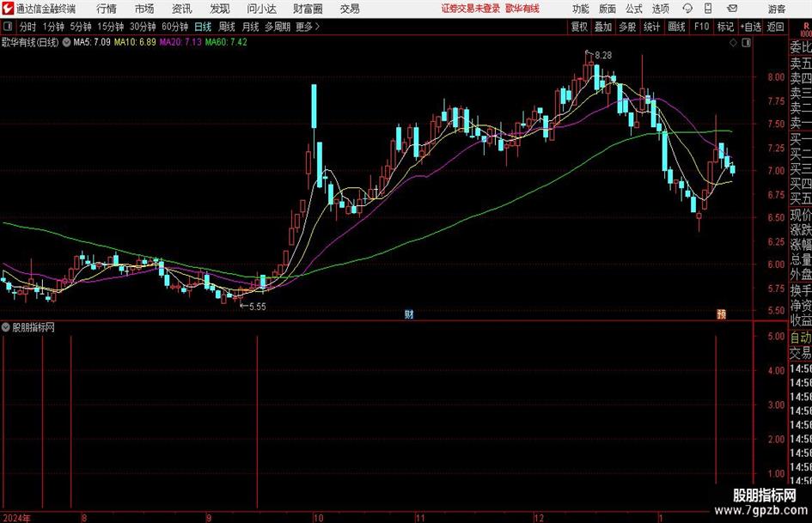The height and width of the screenshot is (523, 812).
Task: Click the 自动 label in right panel
Action: click(x=801, y=338)
